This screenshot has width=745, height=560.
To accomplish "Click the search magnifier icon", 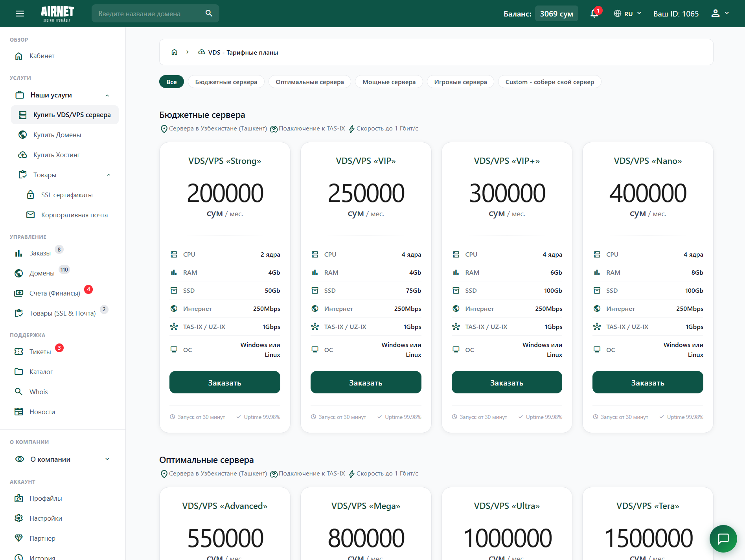I will pyautogui.click(x=209, y=13).
